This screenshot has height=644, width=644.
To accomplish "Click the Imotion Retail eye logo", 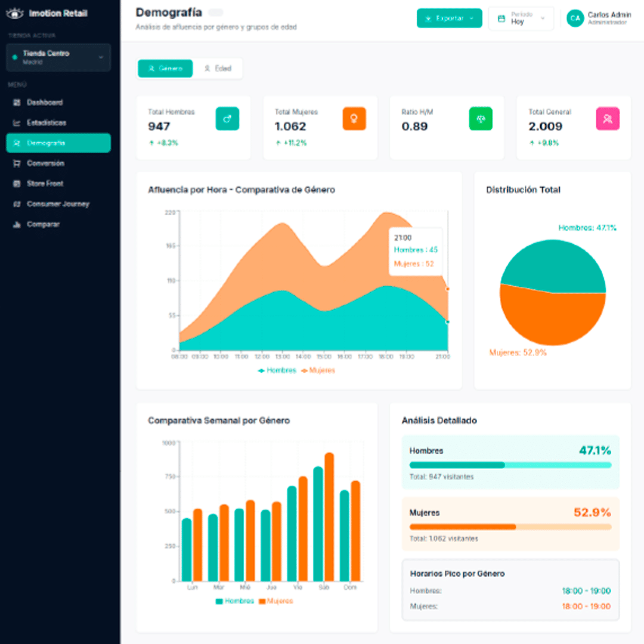I will tap(14, 13).
